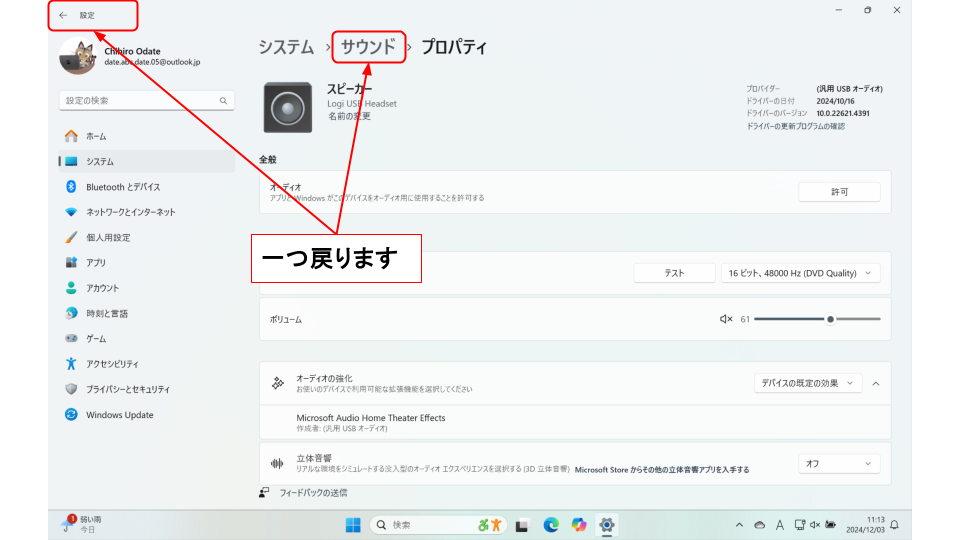This screenshot has height=540, width=960.
Task: Collapse the オーディオの強化 section
Action: 876,383
